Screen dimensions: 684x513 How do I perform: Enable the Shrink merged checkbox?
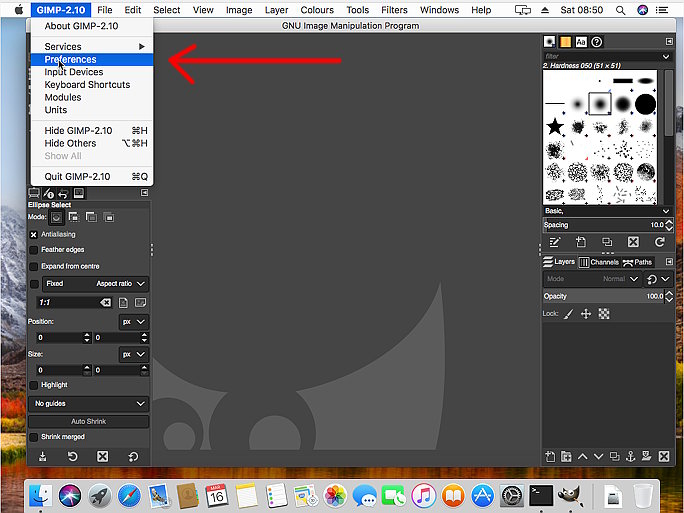pyautogui.click(x=34, y=437)
